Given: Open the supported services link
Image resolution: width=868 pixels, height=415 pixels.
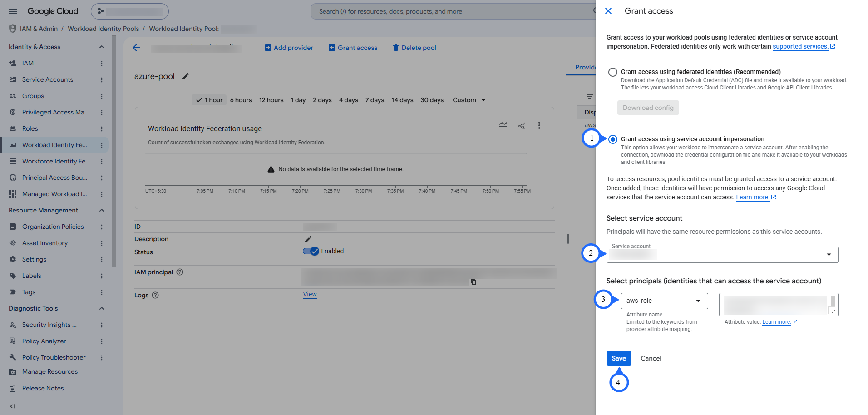Looking at the screenshot, I should point(804,46).
